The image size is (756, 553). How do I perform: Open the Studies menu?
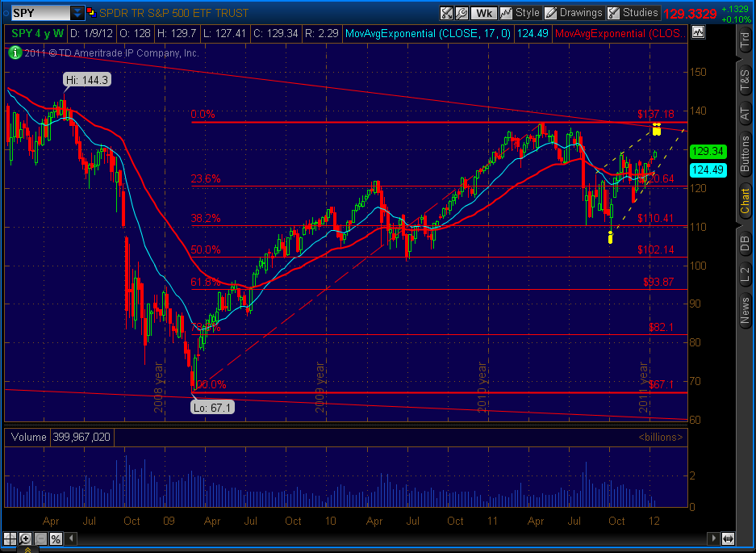[x=633, y=13]
